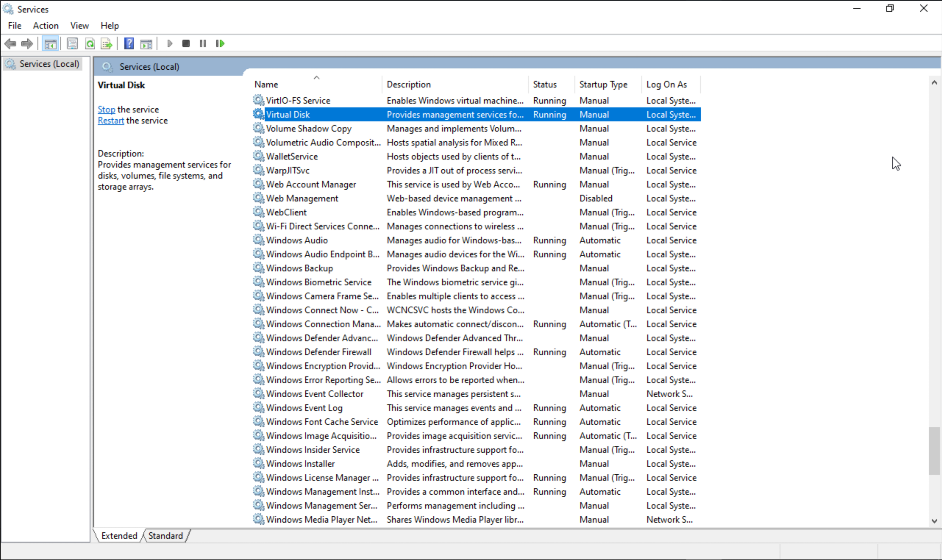Click the Stop the service link

[106, 109]
